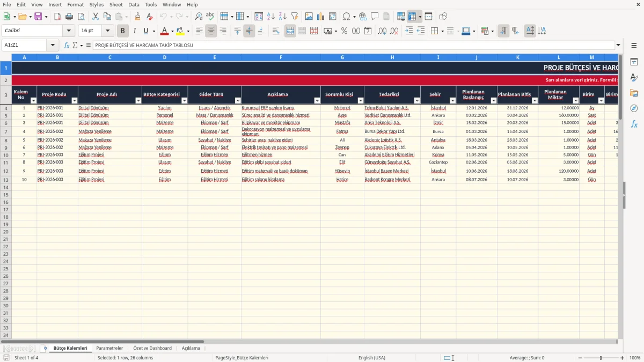
Task: Click the Copy icon
Action: 107,17
